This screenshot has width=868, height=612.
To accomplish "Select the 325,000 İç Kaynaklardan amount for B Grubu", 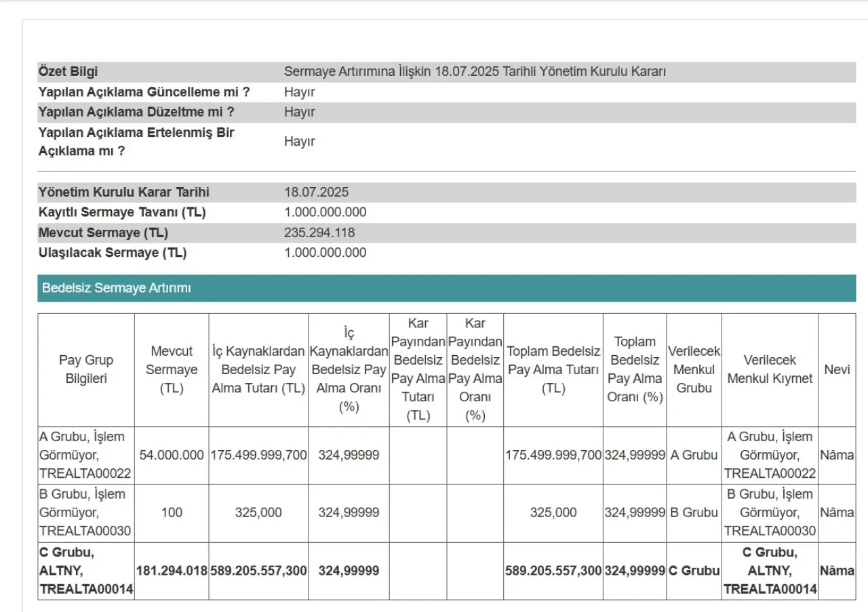I will tap(258, 513).
